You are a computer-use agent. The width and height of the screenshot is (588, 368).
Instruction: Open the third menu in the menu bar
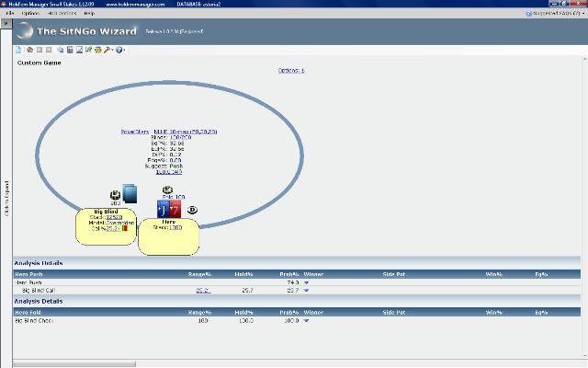pyautogui.click(x=62, y=13)
